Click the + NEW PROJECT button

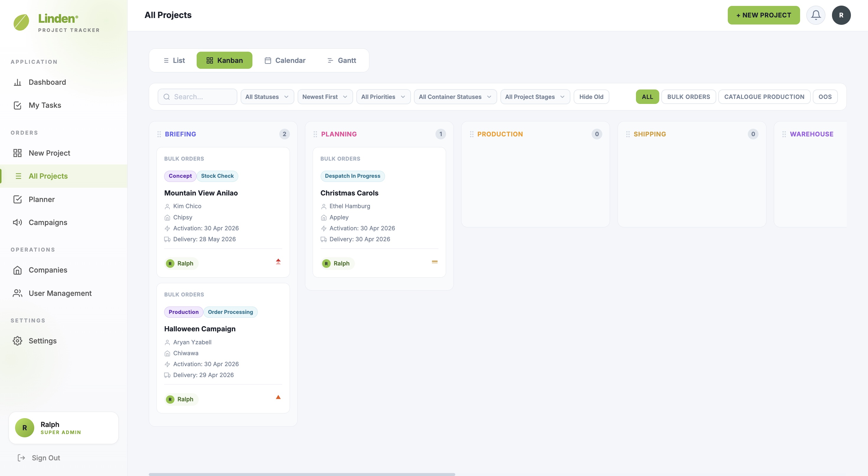(x=763, y=15)
